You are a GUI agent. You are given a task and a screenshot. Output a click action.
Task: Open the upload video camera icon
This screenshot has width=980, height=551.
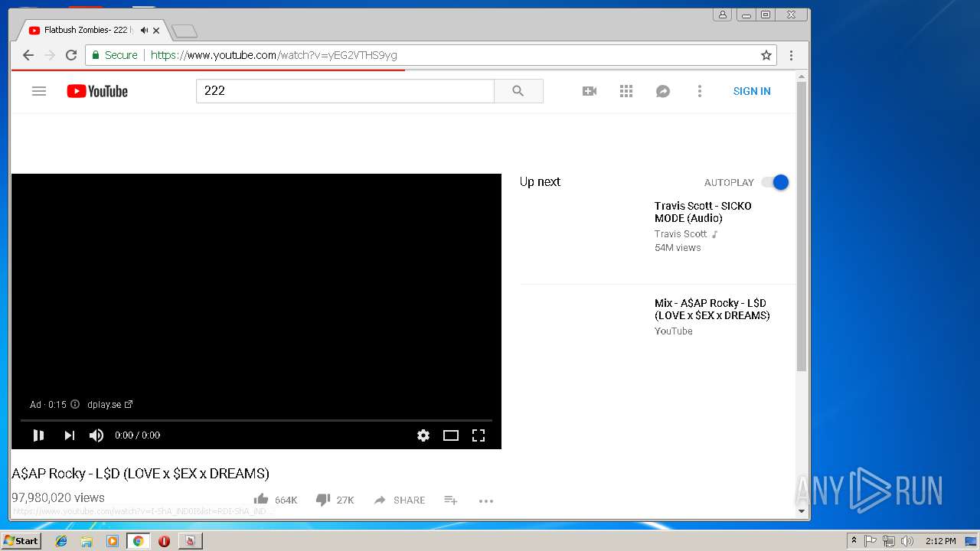tap(590, 91)
